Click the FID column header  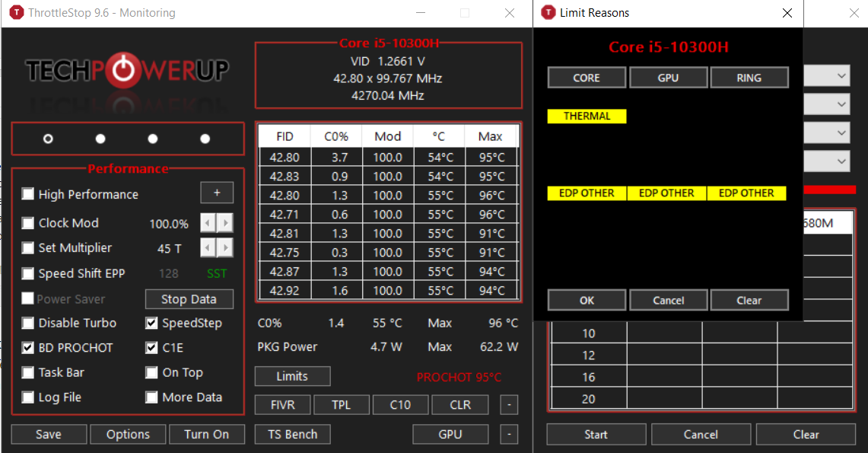point(285,136)
